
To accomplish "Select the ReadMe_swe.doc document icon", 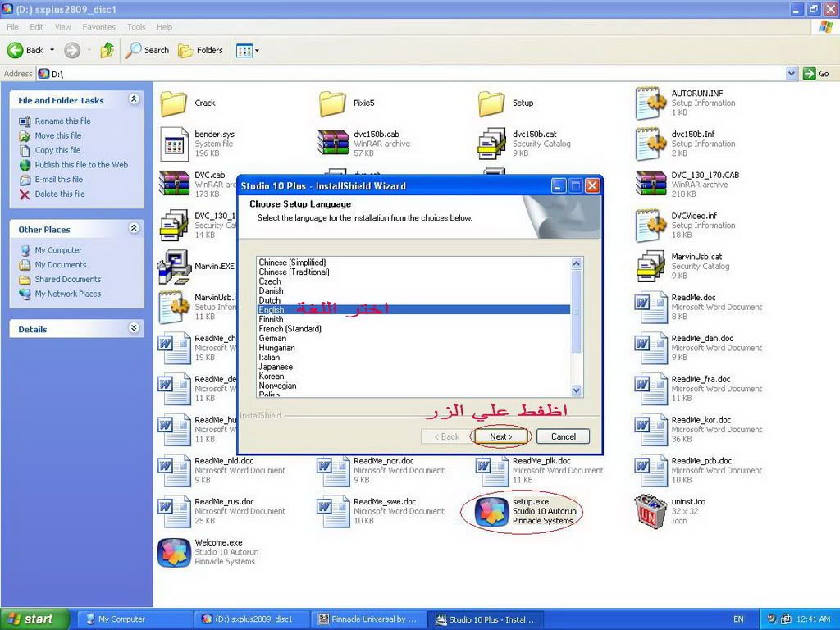I will pyautogui.click(x=333, y=511).
